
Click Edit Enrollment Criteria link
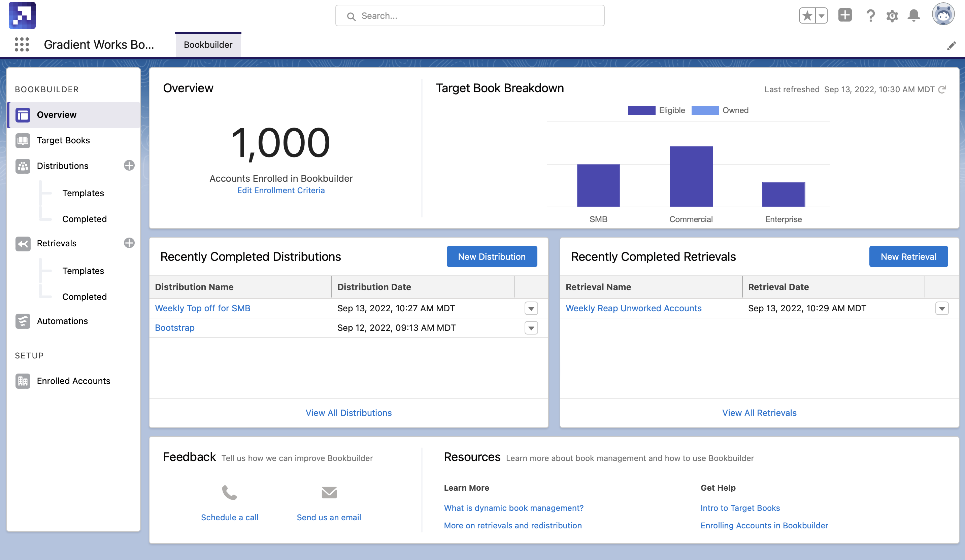coord(281,190)
